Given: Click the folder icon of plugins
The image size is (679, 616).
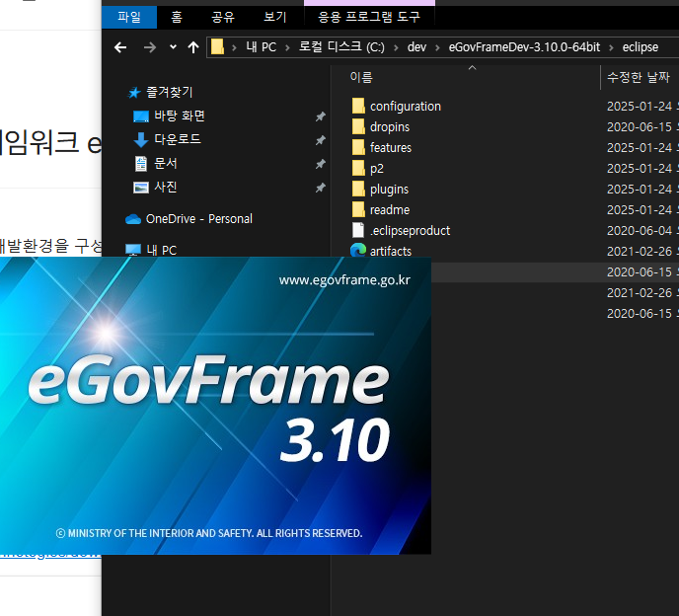Looking at the screenshot, I should point(358,189).
